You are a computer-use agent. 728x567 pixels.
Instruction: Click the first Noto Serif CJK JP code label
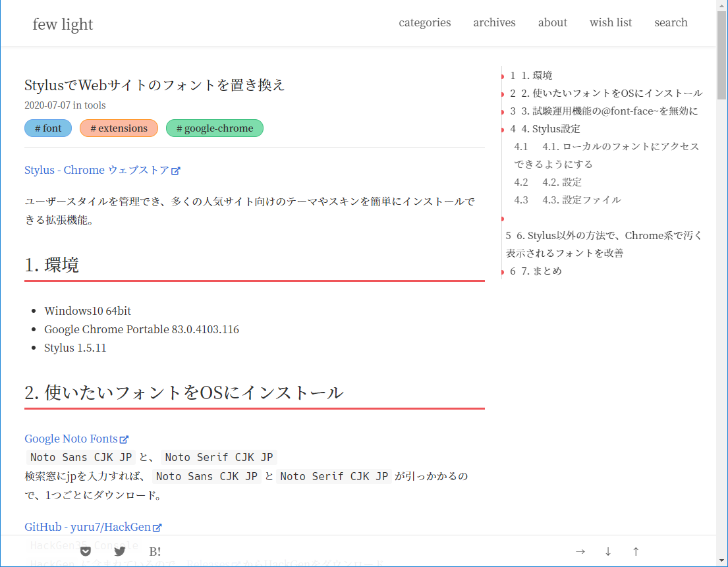tap(219, 457)
